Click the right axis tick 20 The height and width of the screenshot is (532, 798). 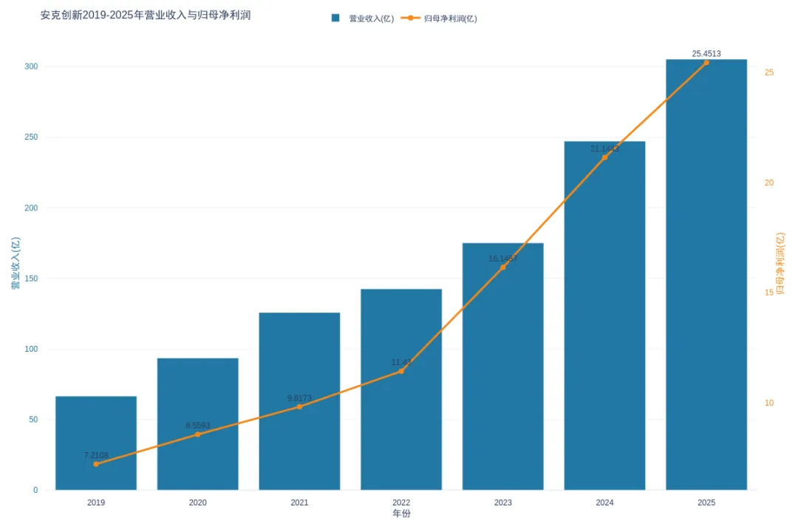769,183
